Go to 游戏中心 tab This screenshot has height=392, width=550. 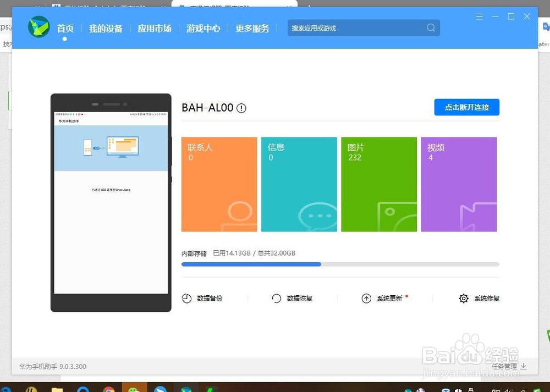point(203,29)
